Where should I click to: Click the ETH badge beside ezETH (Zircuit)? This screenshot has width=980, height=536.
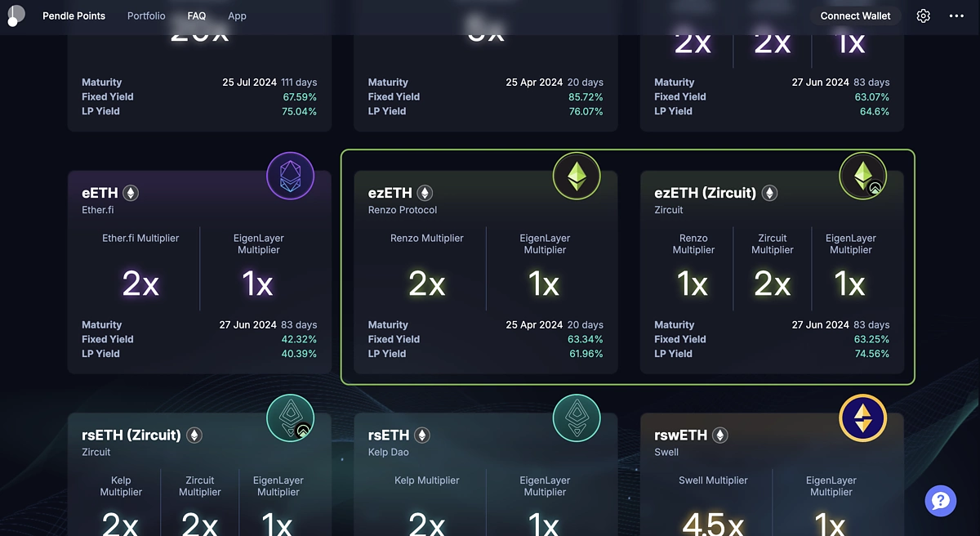tap(768, 193)
